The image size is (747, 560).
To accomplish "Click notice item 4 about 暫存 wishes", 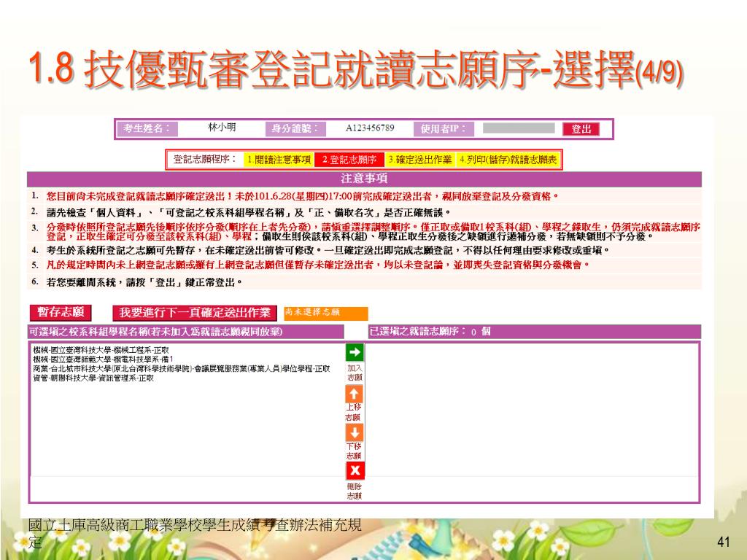I will [365, 250].
